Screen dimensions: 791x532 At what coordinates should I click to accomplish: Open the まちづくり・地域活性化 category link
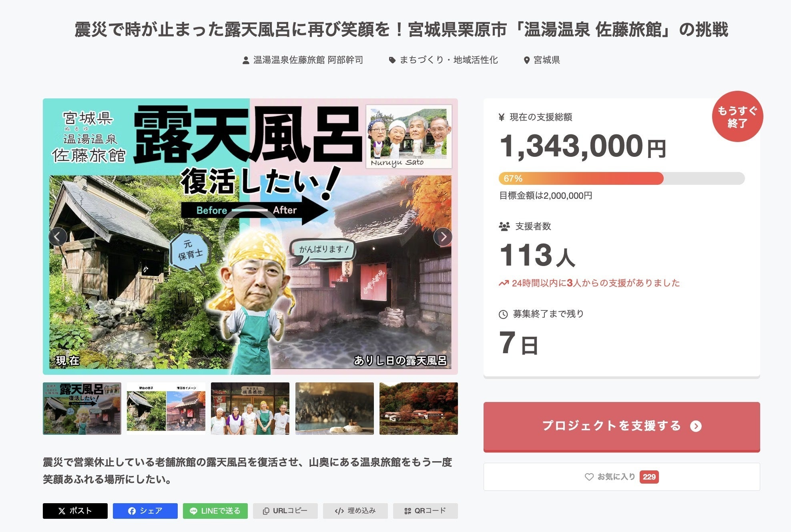click(x=449, y=60)
